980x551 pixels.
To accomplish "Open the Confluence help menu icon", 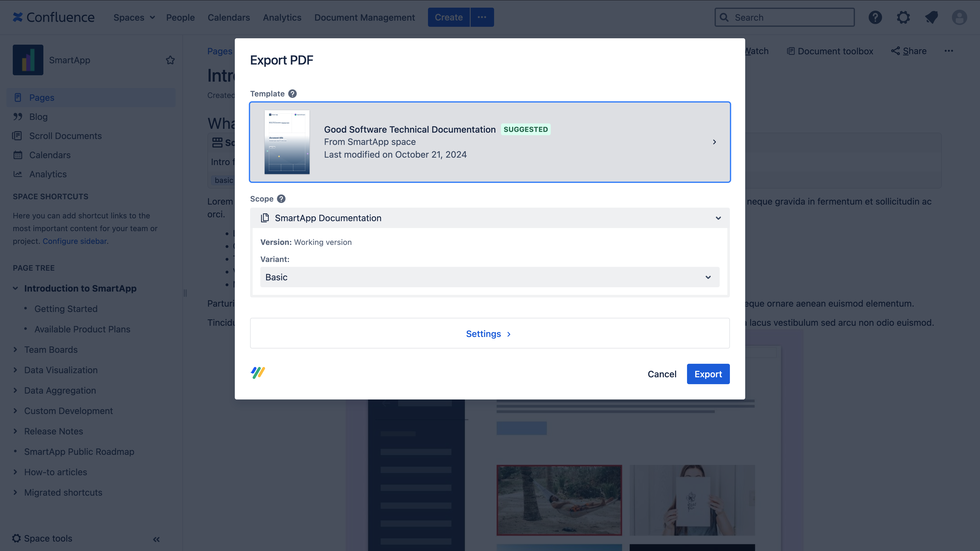I will (x=875, y=18).
